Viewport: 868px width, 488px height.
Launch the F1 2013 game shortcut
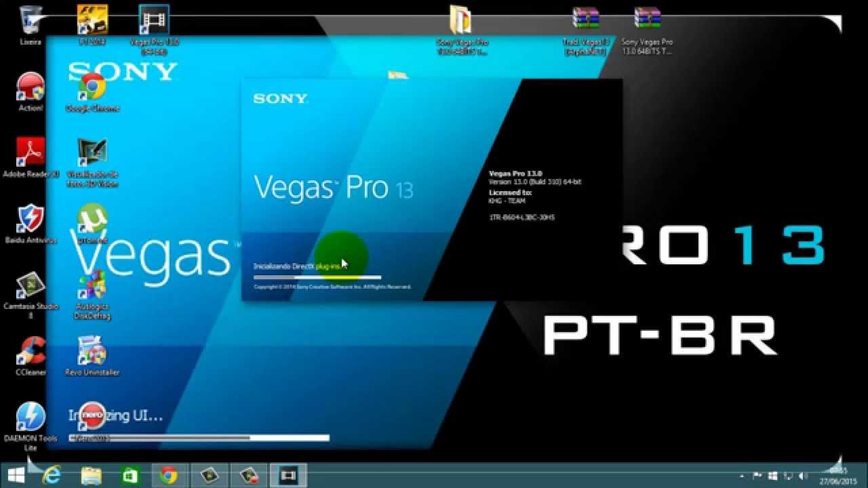click(x=93, y=25)
